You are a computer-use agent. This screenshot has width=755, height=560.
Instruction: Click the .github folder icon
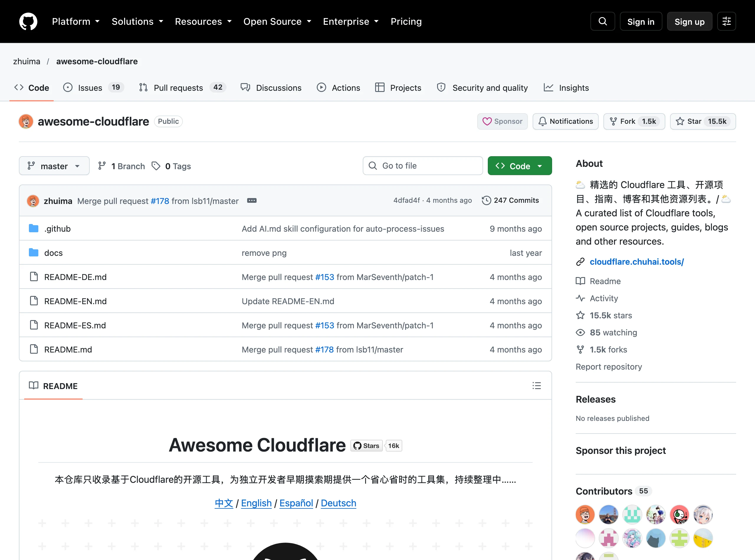point(34,228)
